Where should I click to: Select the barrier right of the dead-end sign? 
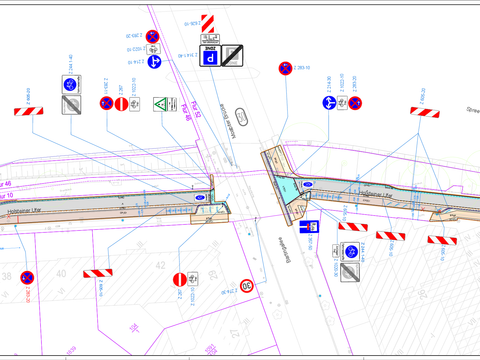pos(353,227)
